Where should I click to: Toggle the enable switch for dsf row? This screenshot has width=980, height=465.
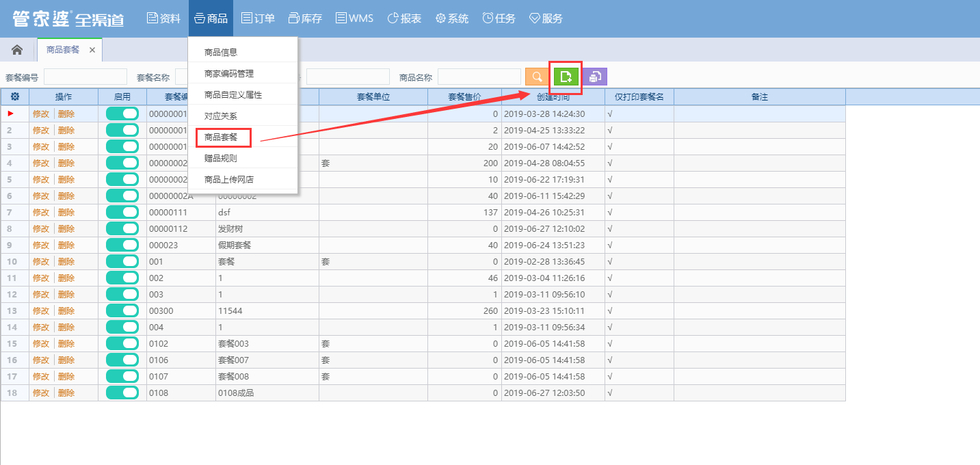[x=122, y=212]
